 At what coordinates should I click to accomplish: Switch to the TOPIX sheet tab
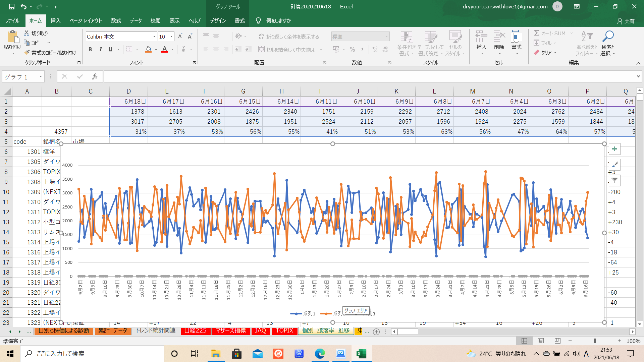[x=284, y=330]
